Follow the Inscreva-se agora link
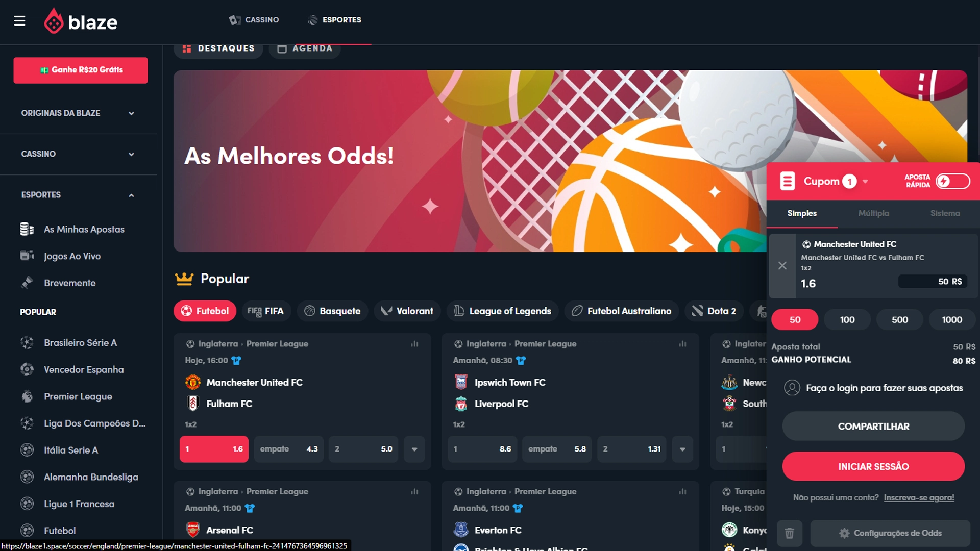Image resolution: width=980 pixels, height=551 pixels. [919, 497]
